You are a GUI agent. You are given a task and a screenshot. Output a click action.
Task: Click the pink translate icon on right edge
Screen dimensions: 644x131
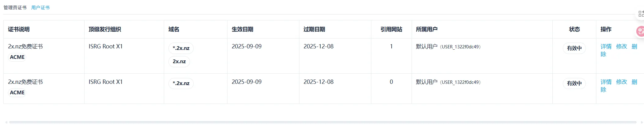pos(641,31)
